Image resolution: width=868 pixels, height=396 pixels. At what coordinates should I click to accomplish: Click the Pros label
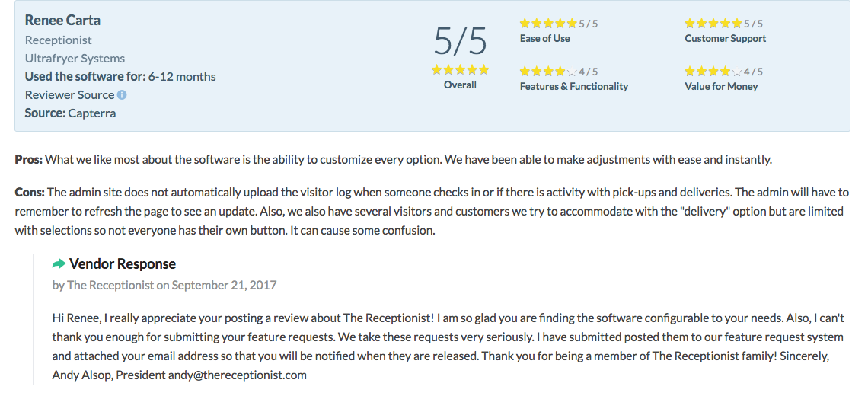[x=28, y=159]
